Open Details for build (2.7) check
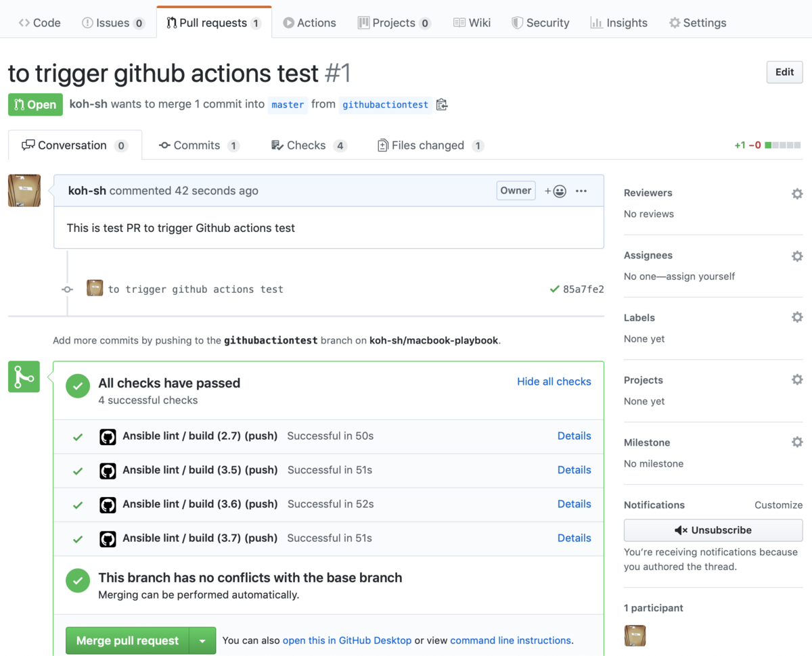The image size is (812, 656). point(574,436)
